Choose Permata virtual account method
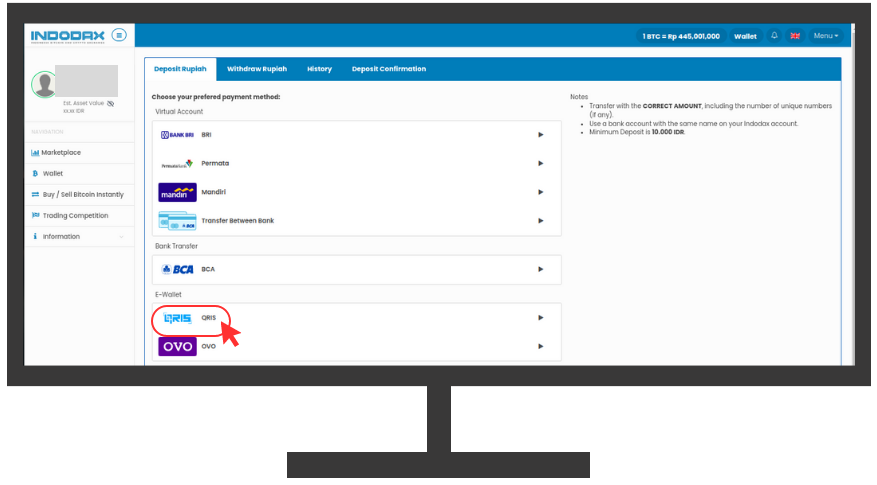This screenshot has width=877, height=485. (x=356, y=163)
